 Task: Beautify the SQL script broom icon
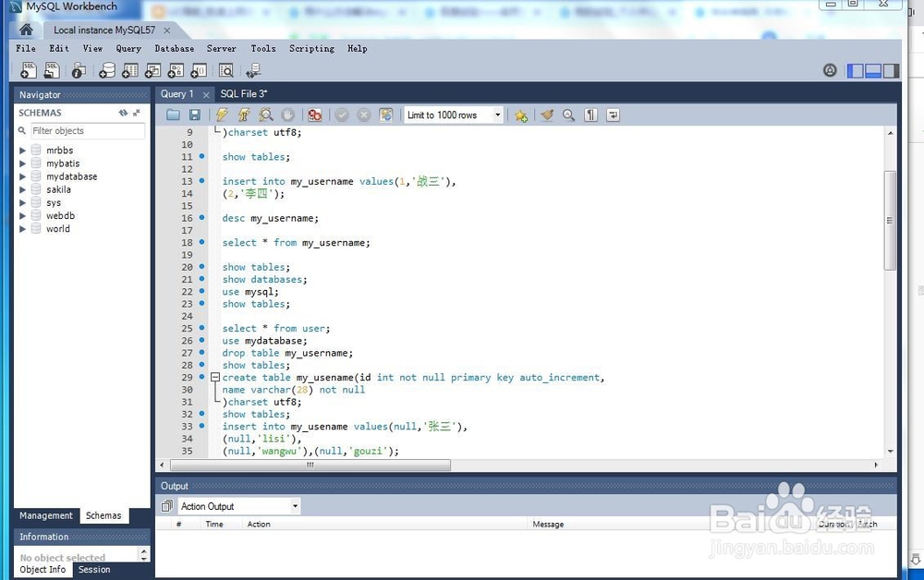(547, 115)
